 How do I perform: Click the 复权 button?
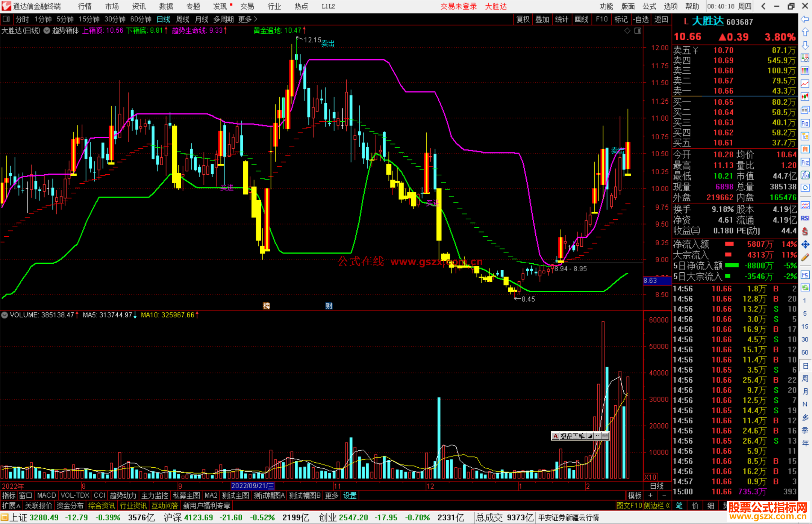pos(523,19)
